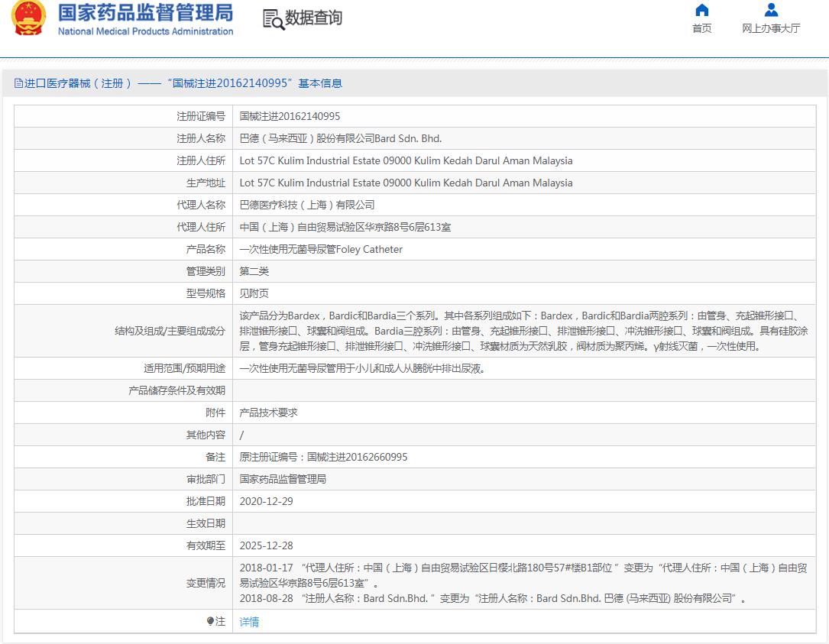This screenshot has height=644, width=829.
Task: Click the 管理类别 row label
Action: [x=206, y=272]
